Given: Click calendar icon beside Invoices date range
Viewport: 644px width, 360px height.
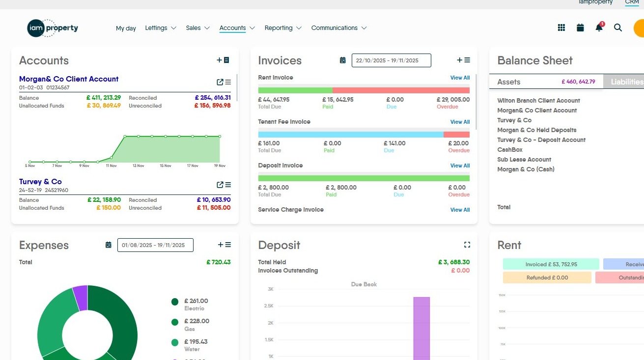Looking at the screenshot, I should pos(343,60).
